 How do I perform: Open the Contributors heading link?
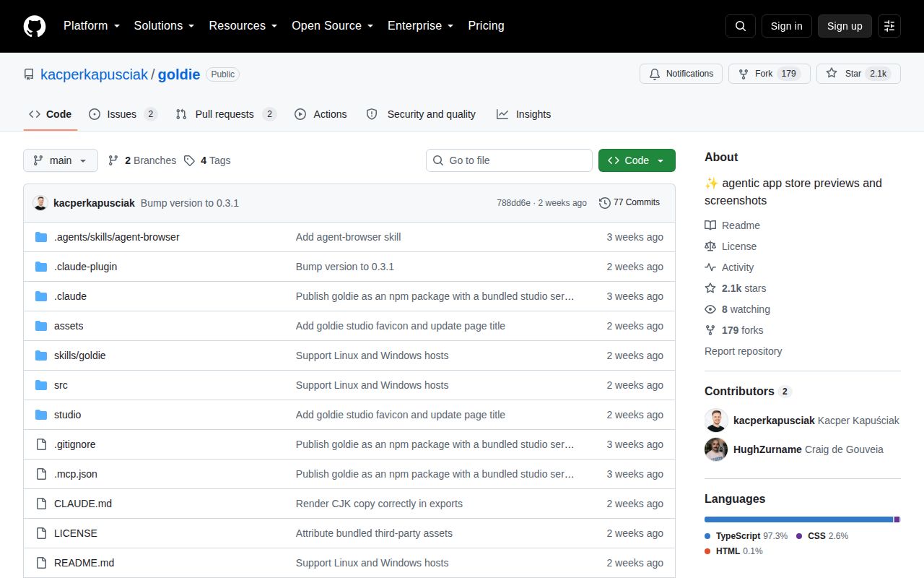[748, 391]
